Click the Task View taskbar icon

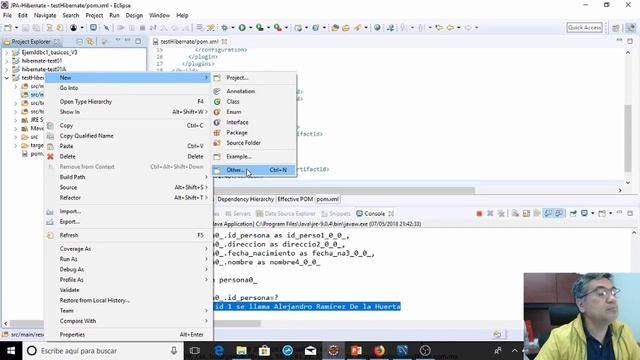coord(195,351)
